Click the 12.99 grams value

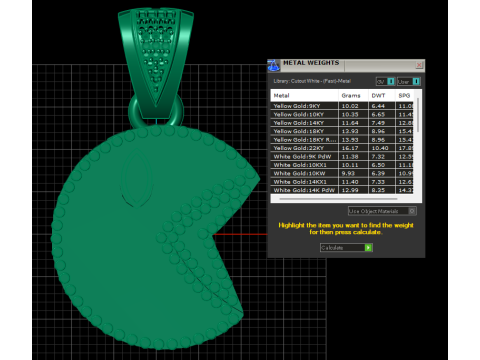point(350,190)
